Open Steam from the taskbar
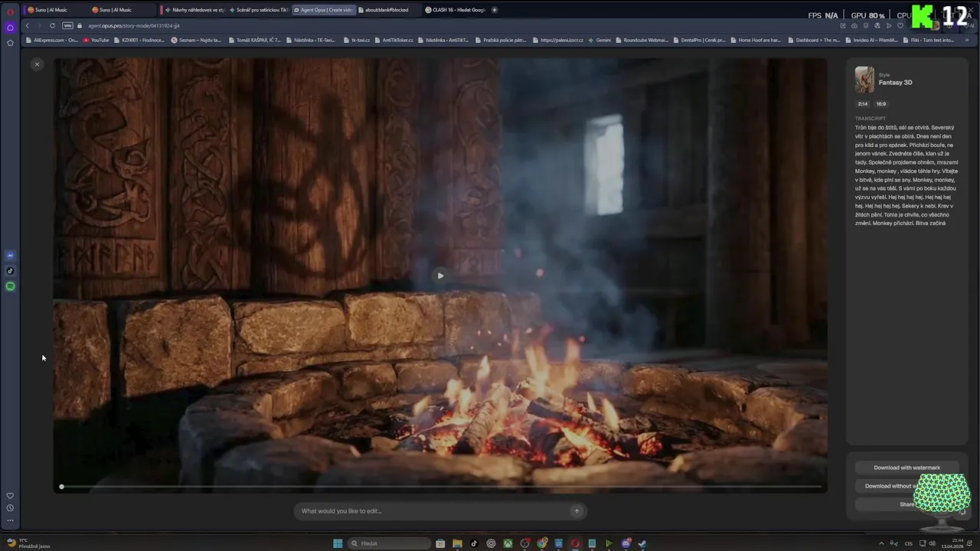 pyautogui.click(x=642, y=543)
